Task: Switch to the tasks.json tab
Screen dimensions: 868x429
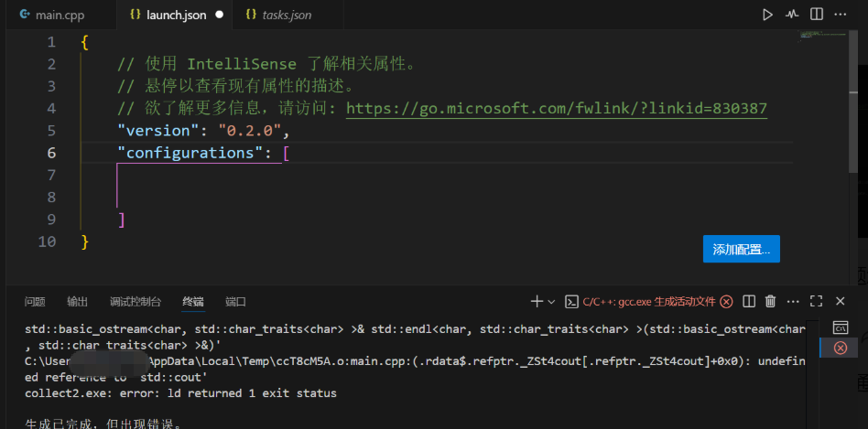Action: point(287,15)
